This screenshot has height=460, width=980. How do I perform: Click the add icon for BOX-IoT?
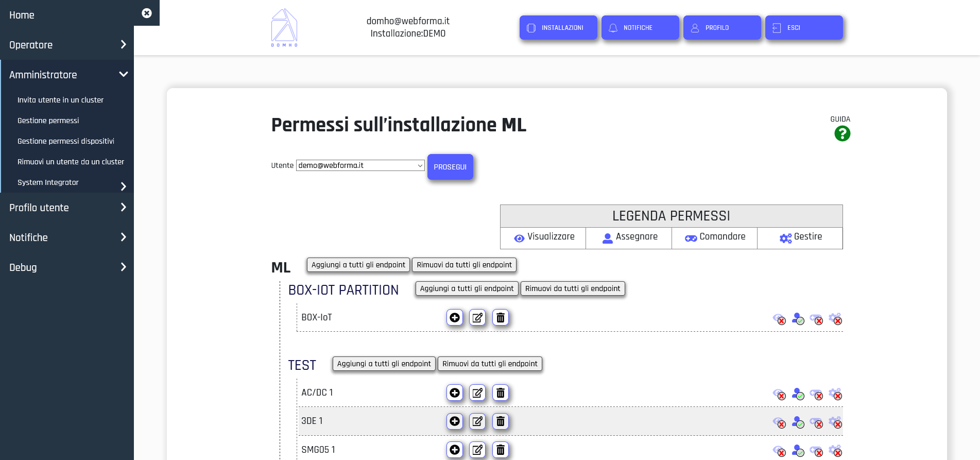(455, 318)
